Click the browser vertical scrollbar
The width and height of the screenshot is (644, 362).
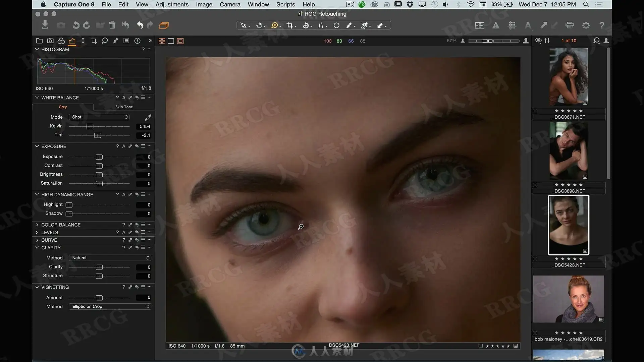tap(608, 113)
